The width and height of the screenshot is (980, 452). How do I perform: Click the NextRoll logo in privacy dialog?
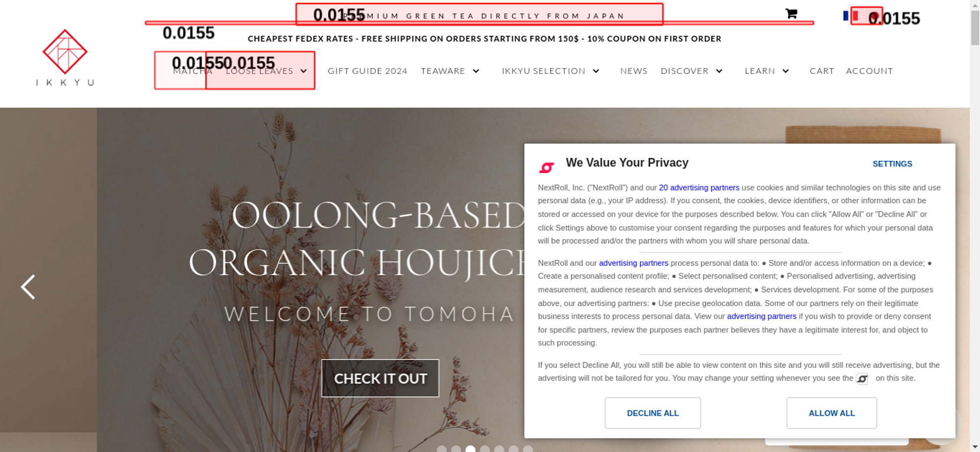coord(546,167)
